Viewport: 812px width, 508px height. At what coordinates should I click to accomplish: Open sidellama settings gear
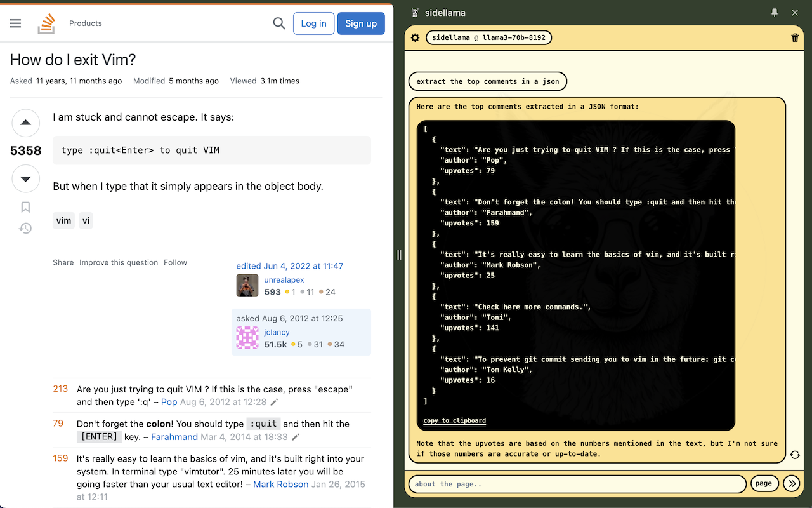click(416, 37)
